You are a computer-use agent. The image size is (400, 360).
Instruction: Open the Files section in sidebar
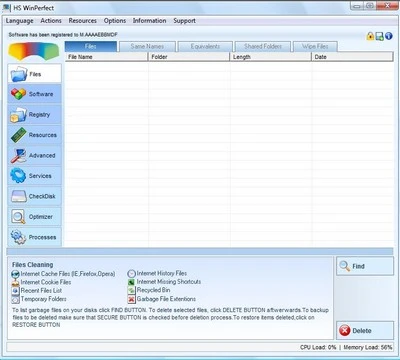tap(35, 74)
